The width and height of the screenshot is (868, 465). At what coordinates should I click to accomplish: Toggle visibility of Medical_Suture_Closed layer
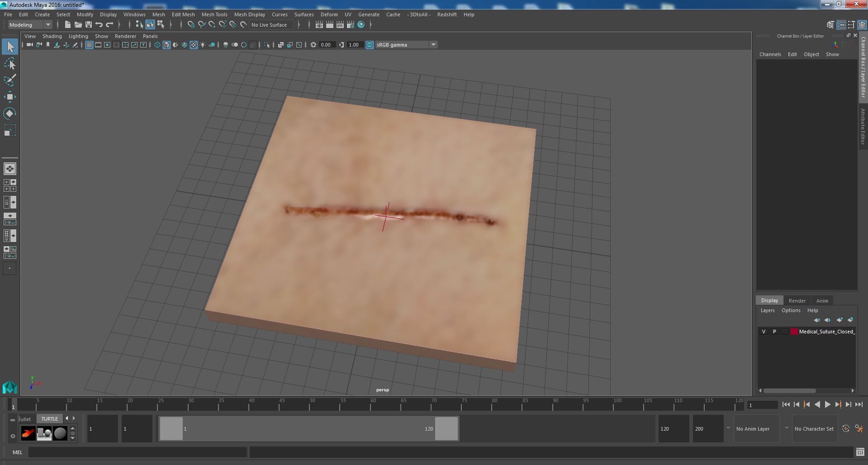[764, 332]
